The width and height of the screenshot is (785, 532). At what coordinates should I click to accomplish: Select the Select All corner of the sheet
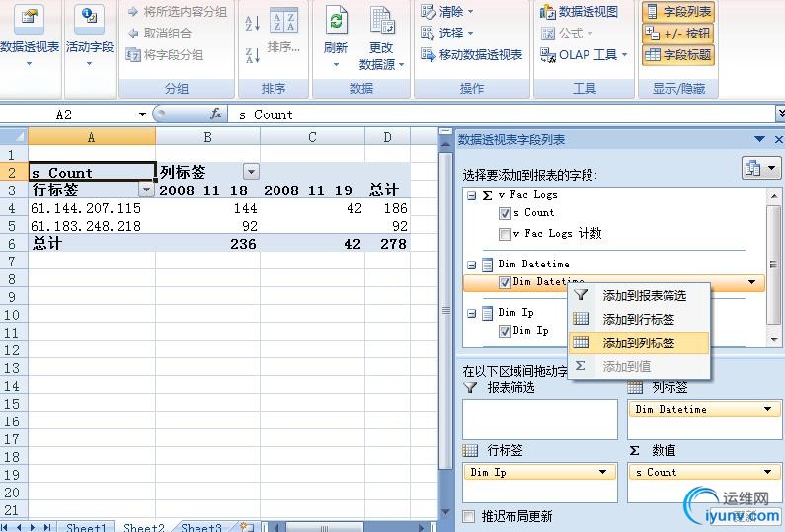coord(14,136)
